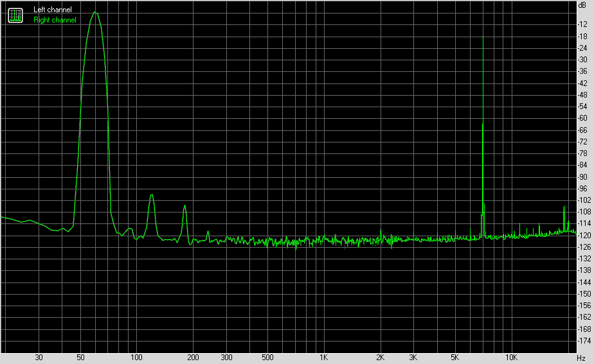Click the '300' frequency axis label
594x364 pixels.
click(x=226, y=358)
